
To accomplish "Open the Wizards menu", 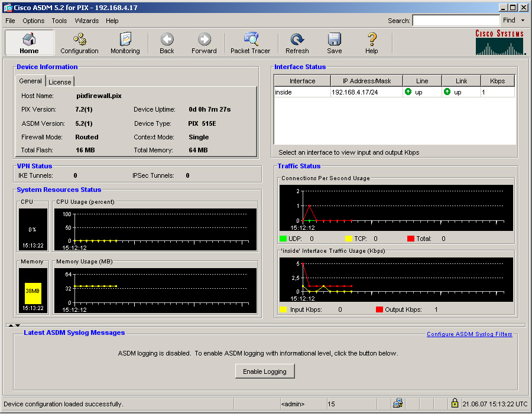I will tap(87, 21).
